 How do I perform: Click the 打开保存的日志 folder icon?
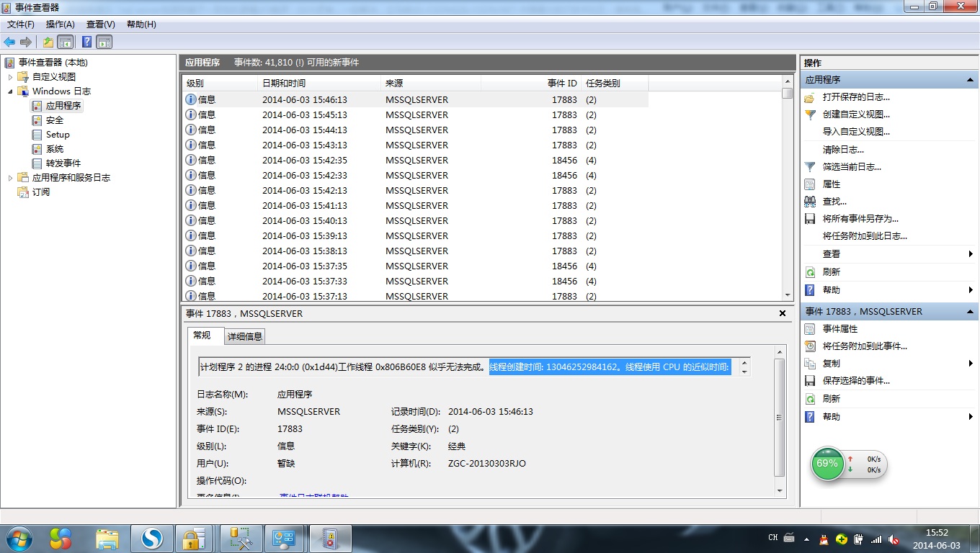810,97
